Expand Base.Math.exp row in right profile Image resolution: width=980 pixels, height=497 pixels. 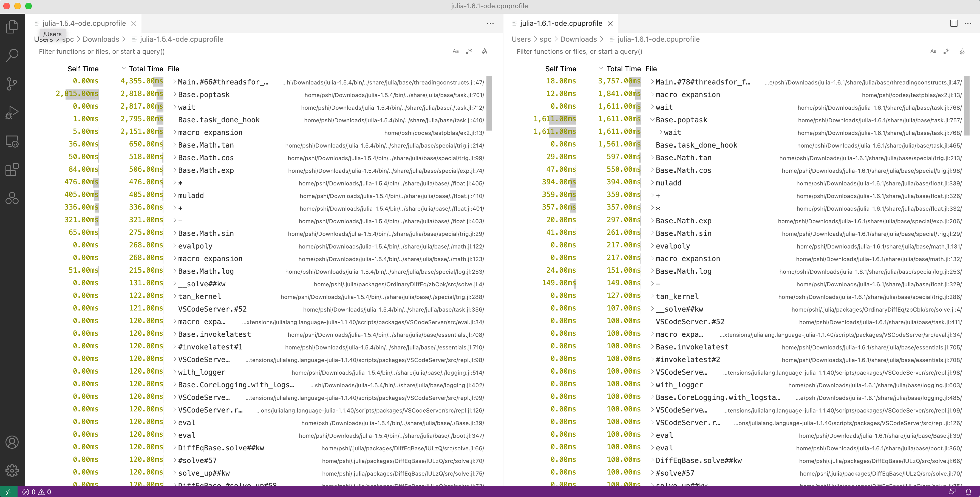click(652, 221)
